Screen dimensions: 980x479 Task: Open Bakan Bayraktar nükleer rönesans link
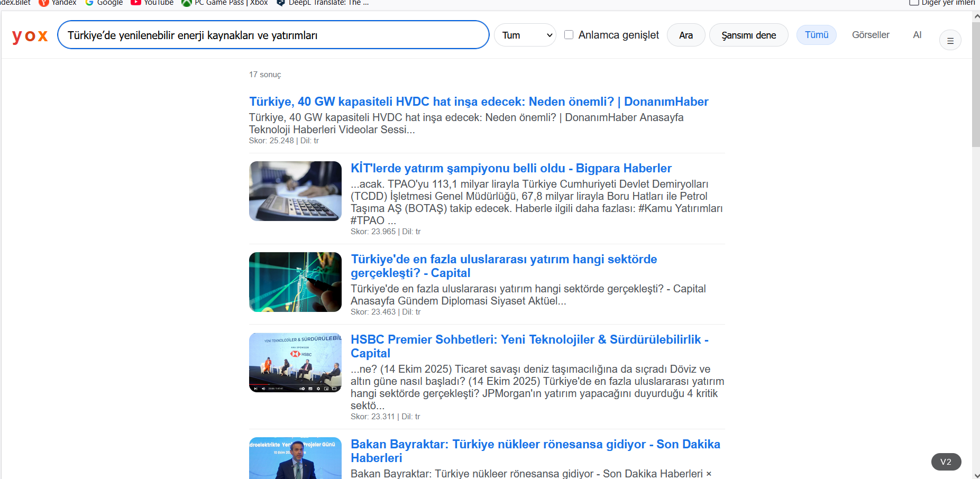click(535, 451)
